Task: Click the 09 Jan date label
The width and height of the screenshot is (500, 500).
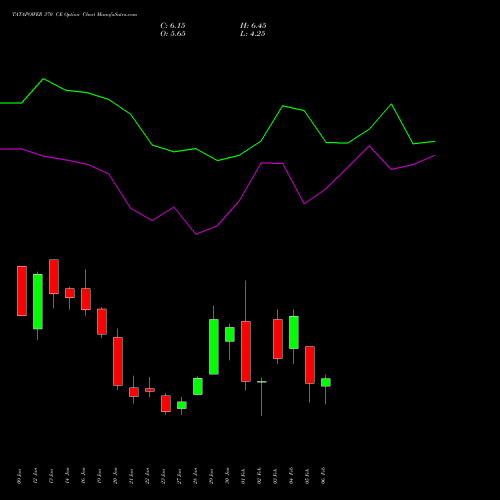Action: (x=20, y=476)
